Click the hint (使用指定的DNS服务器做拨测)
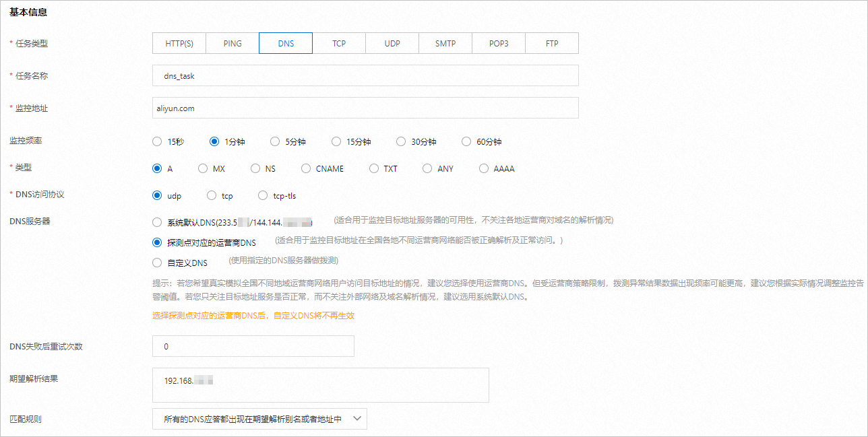 coord(282,261)
